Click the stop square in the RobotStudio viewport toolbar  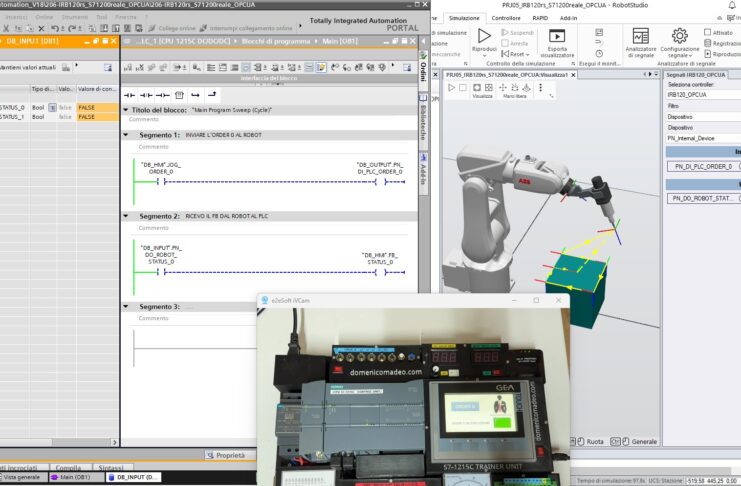[463, 87]
